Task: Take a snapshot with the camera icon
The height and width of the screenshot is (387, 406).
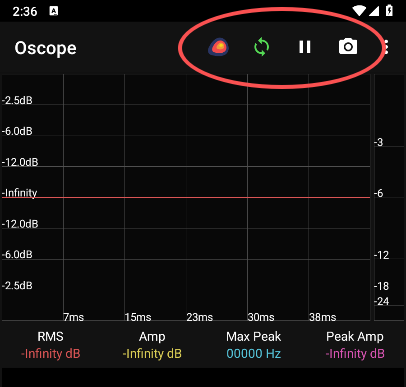Action: coord(348,47)
